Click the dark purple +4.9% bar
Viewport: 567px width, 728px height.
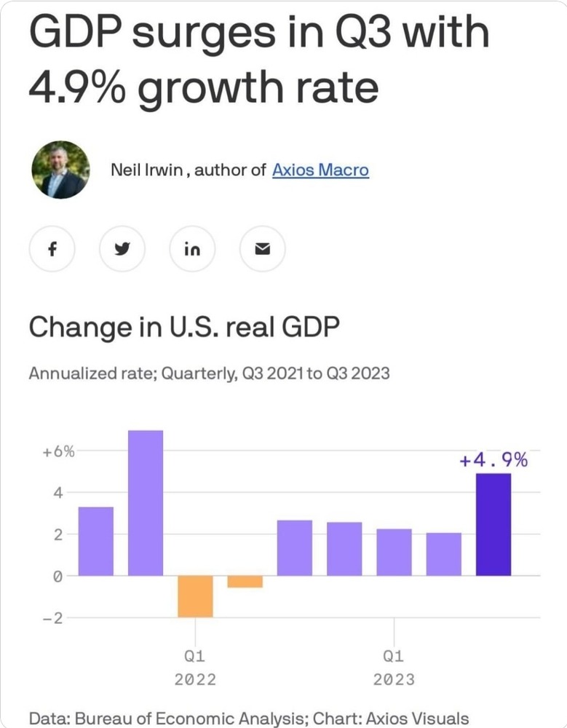pyautogui.click(x=493, y=524)
